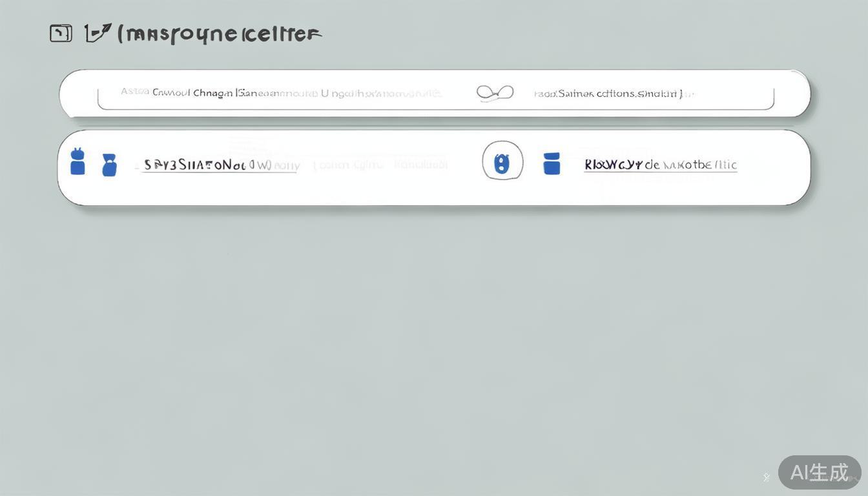
Task: Select the second blue jar icon
Action: click(x=109, y=165)
